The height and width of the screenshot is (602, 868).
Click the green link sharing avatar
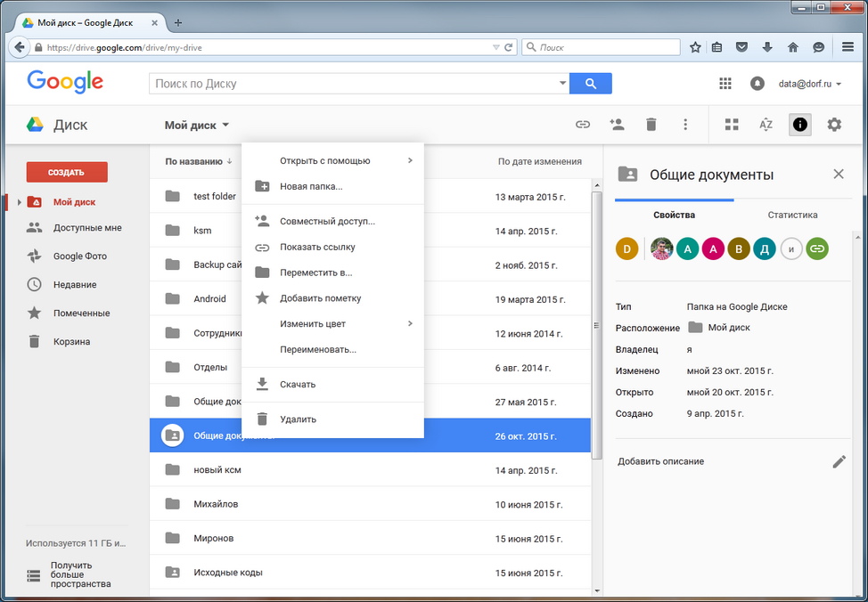tap(817, 249)
